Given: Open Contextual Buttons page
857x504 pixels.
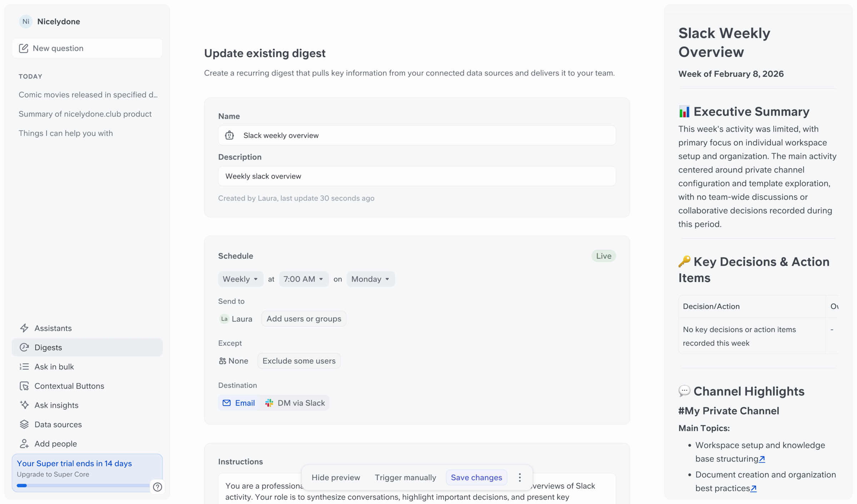Looking at the screenshot, I should point(87,386).
